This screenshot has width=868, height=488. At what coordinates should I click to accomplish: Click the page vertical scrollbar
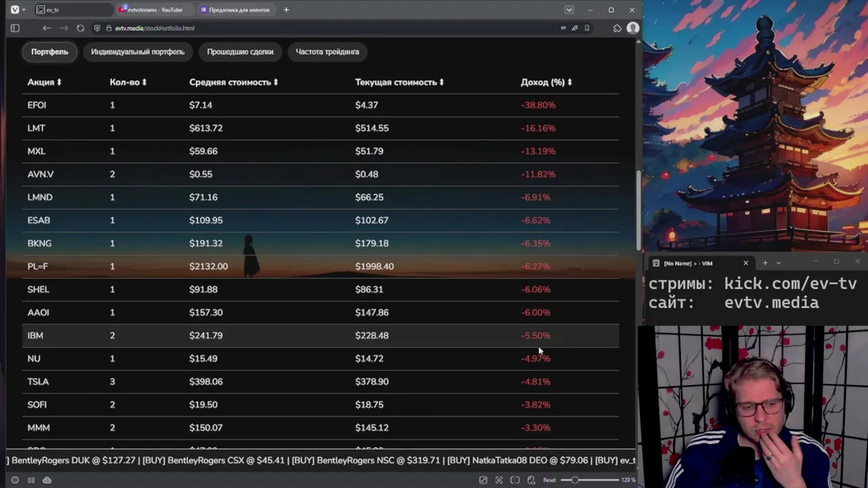tap(638, 210)
